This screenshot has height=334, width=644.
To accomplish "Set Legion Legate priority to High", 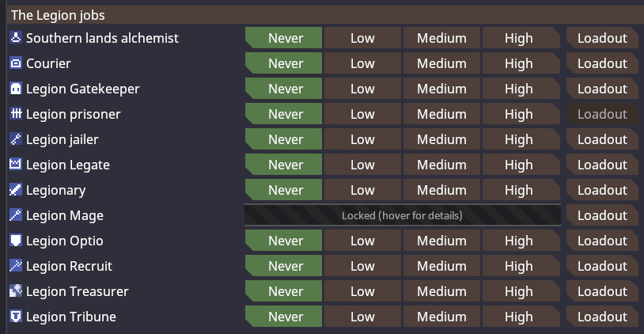I will click(x=521, y=165).
